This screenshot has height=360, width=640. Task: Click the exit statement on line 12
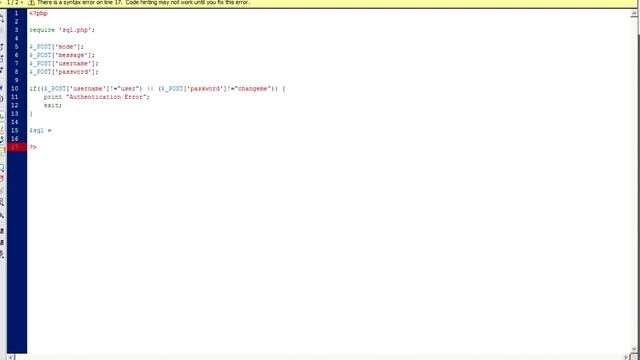(x=53, y=105)
